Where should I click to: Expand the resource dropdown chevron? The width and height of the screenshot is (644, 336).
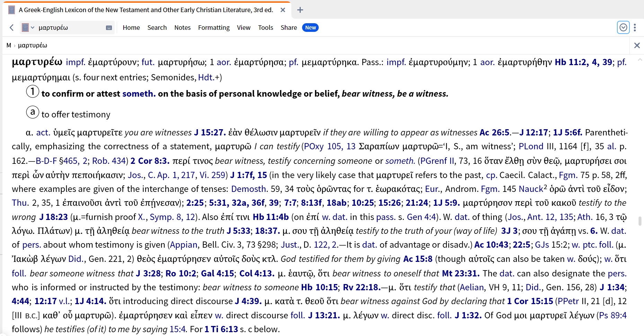point(33,27)
